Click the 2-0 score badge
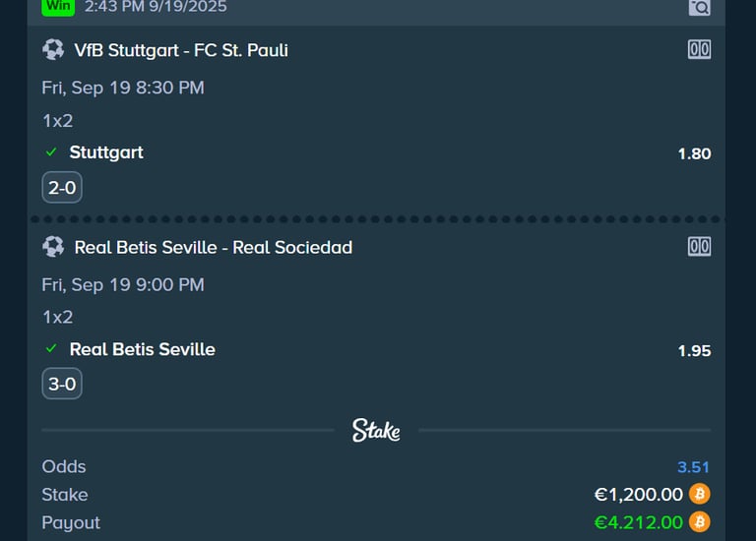Image resolution: width=756 pixels, height=541 pixels. pyautogui.click(x=62, y=187)
